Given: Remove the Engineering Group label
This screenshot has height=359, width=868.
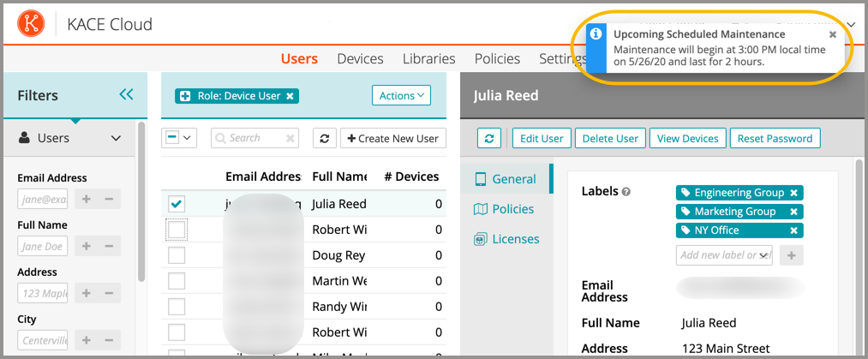Looking at the screenshot, I should [793, 193].
